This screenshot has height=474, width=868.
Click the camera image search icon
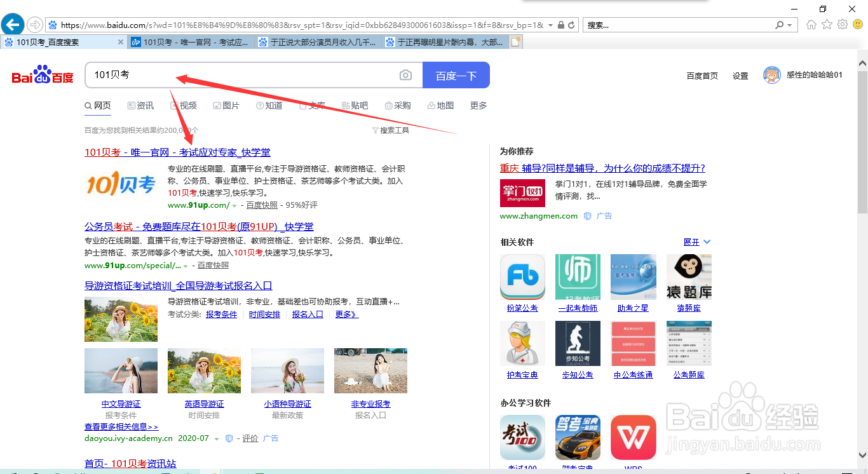[405, 75]
